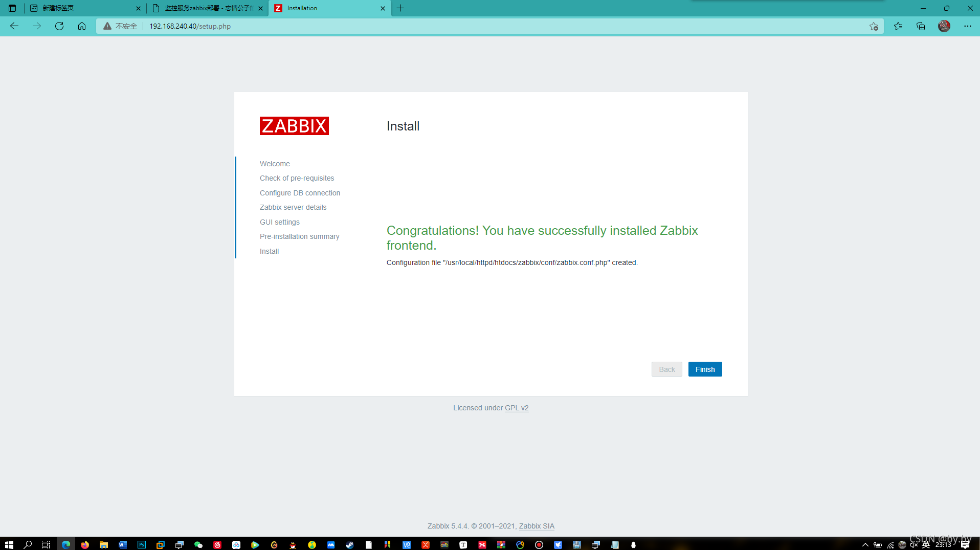Select Zabbix server details step
The height and width of the screenshot is (550, 980).
[293, 207]
